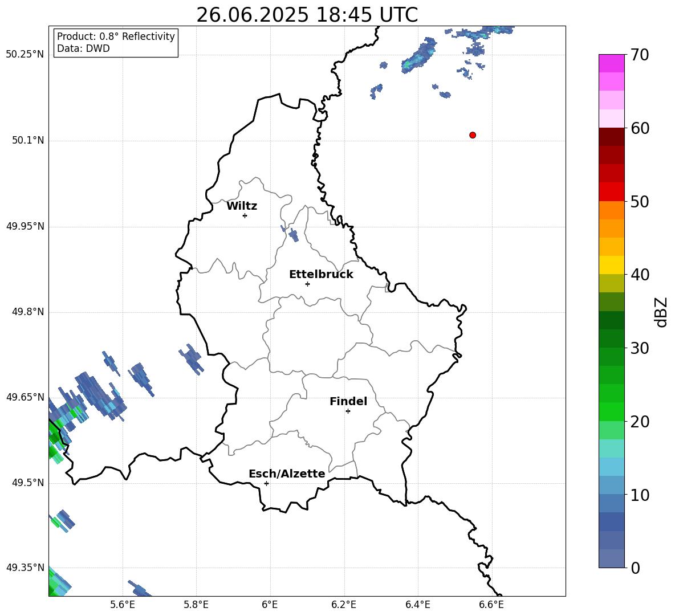Screen dimensions: 675x616
Task: Click the dark red colorbar segment below 60
Action: click(611, 137)
